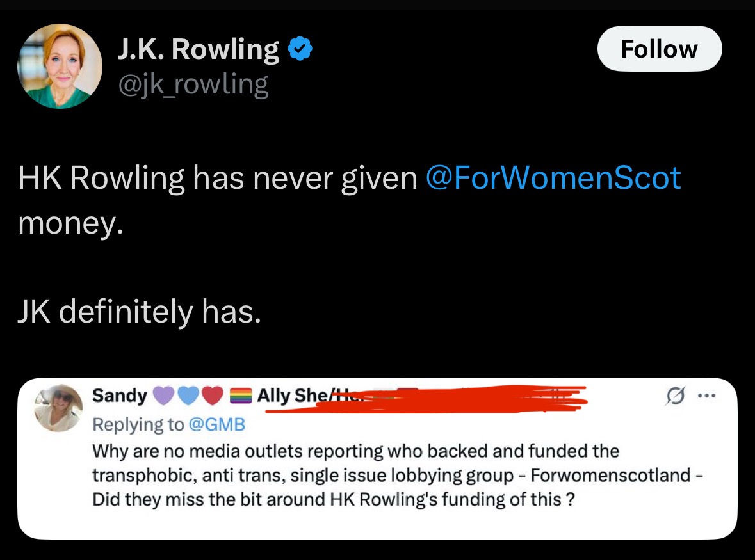Image resolution: width=755 pixels, height=560 pixels.
Task: Open the @ForWomenScot mention link
Action: [x=553, y=177]
